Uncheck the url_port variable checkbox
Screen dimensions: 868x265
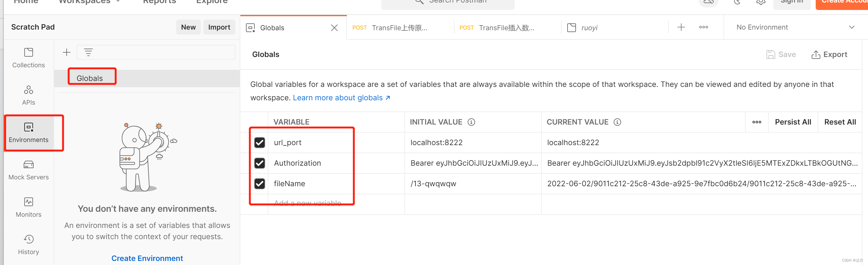[259, 143]
